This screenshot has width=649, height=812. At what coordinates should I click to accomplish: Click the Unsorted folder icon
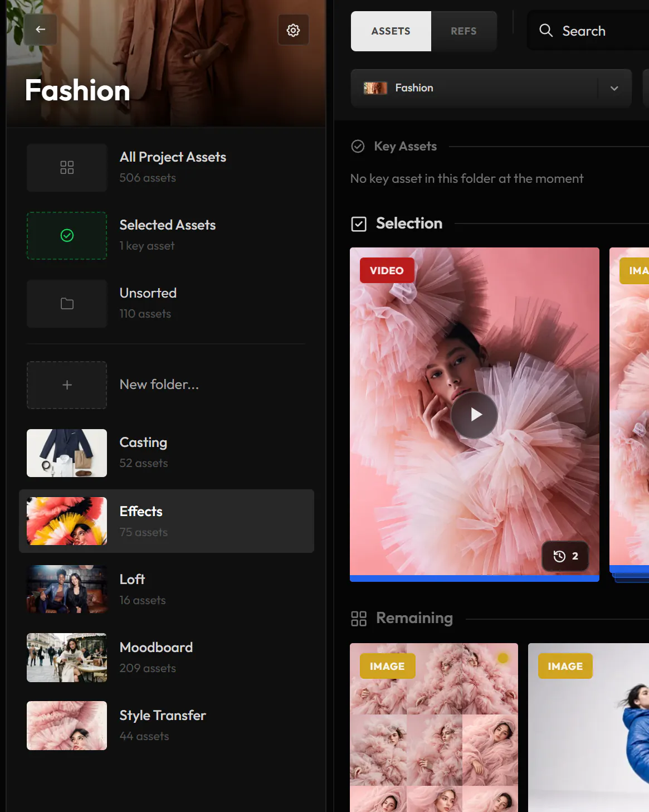pos(67,304)
